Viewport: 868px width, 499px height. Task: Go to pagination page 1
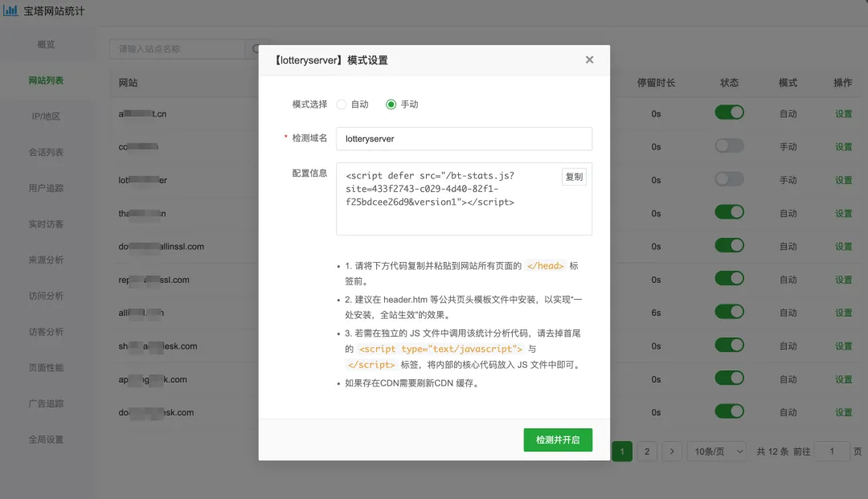pyautogui.click(x=622, y=452)
